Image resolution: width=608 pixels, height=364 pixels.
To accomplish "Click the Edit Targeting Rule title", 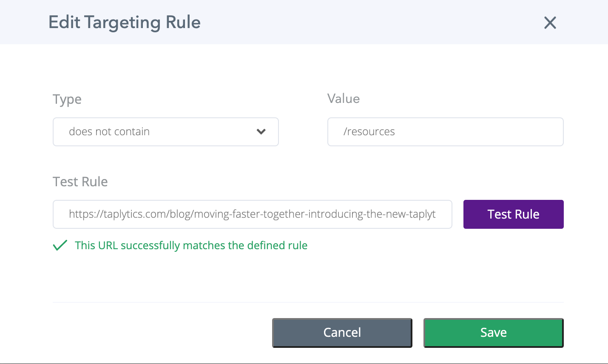I will coord(125,23).
